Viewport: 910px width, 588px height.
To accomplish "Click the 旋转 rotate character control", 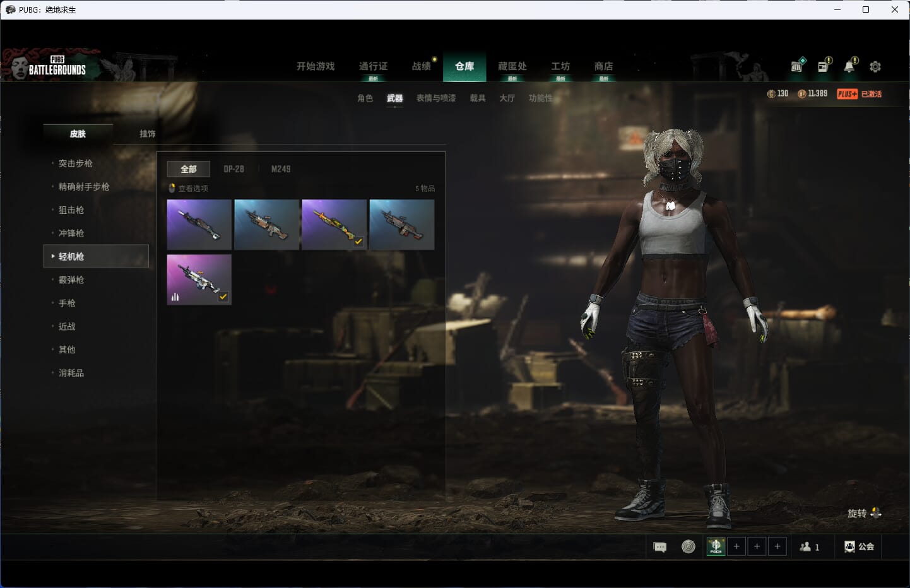I will [x=864, y=514].
